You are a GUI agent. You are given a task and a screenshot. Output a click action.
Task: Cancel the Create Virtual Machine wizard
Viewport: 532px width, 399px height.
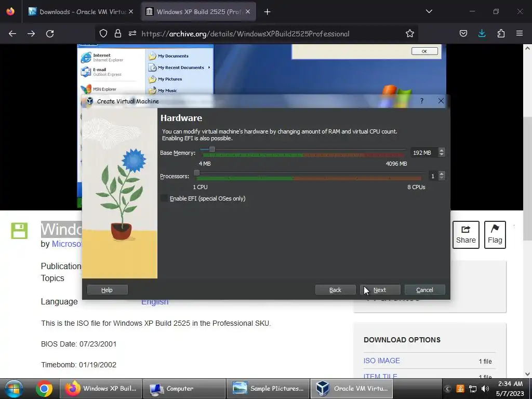pyautogui.click(x=424, y=290)
